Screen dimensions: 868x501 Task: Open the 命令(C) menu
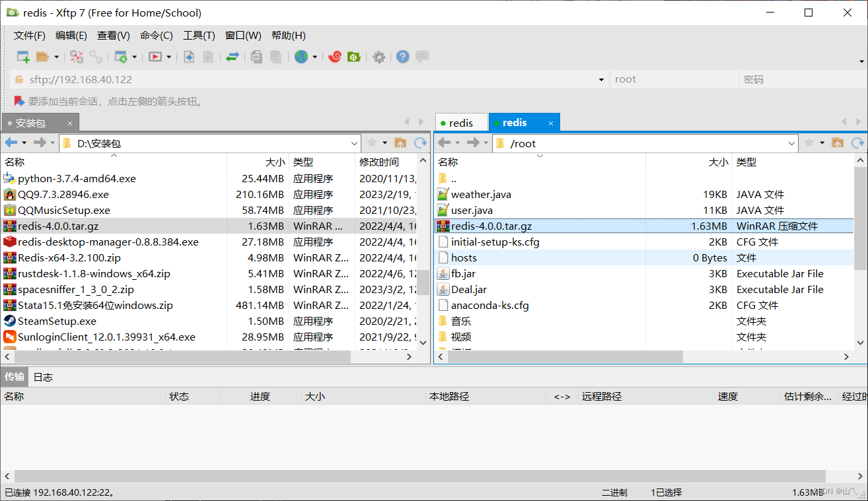[x=157, y=36]
